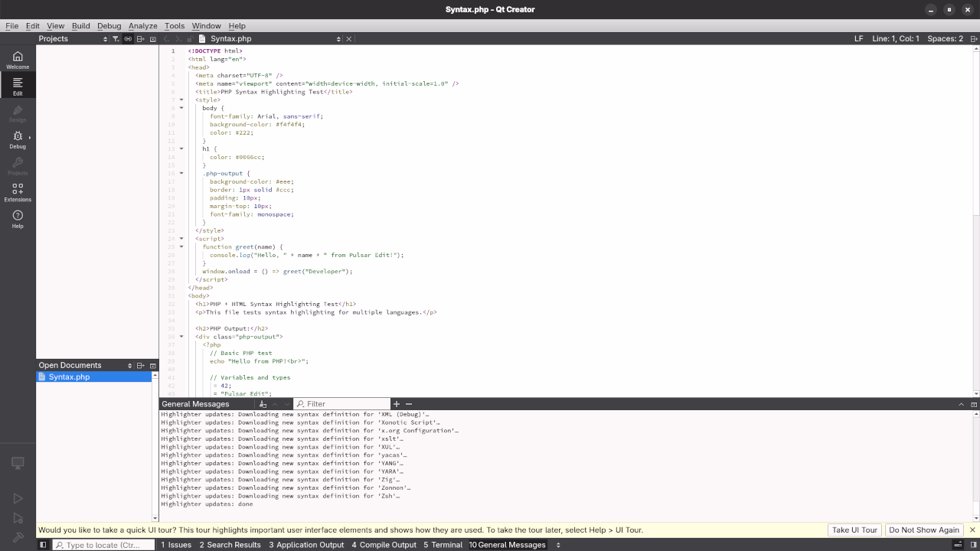Split the Open Documents panel
980x551 pixels.
pos(141,365)
